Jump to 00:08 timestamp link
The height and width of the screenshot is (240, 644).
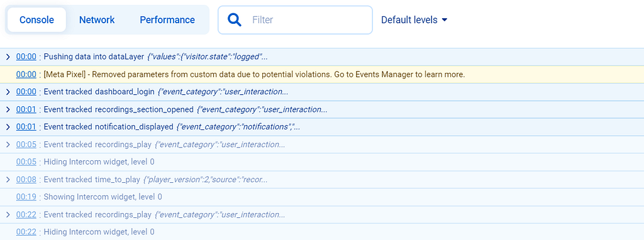point(26,180)
